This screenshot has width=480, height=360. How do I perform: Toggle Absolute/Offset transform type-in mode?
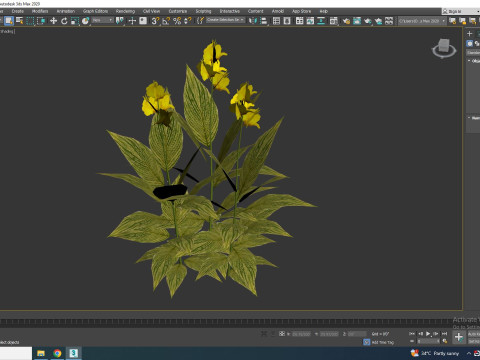[x=282, y=333]
